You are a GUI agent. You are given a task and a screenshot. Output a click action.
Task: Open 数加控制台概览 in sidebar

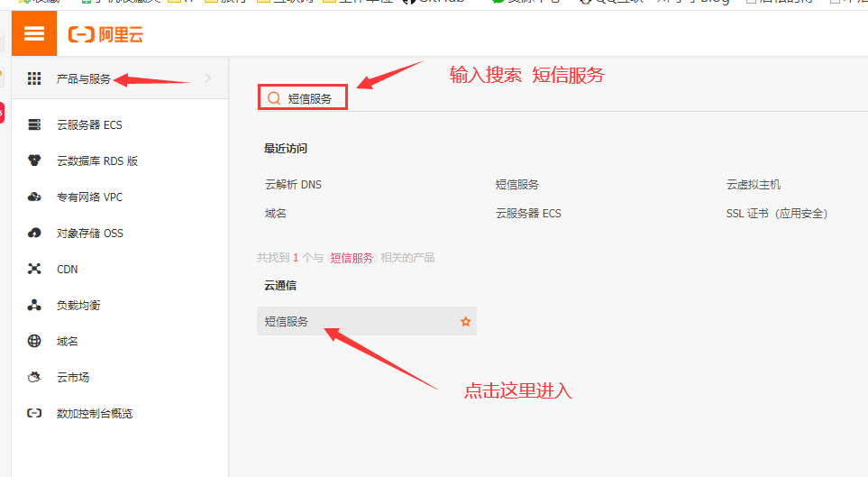point(94,413)
